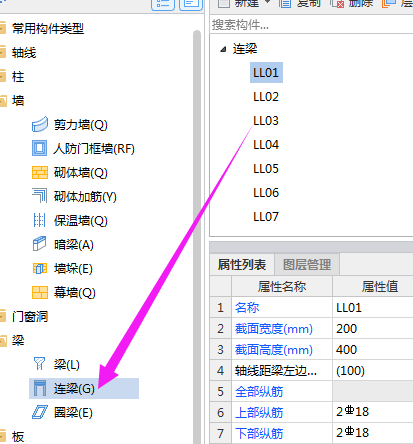Click the 人防门框墙(RF) icon

(39, 148)
